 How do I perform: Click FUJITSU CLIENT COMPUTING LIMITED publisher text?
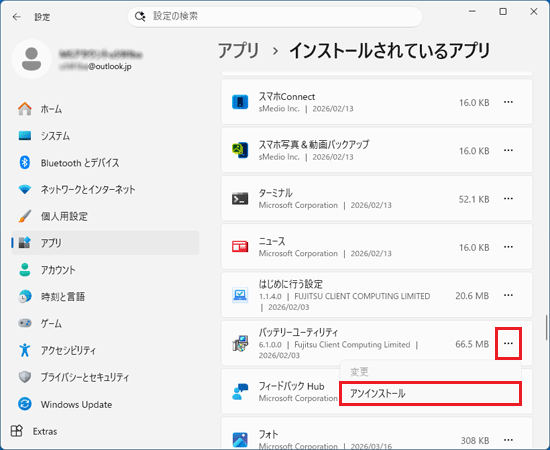pos(362,296)
